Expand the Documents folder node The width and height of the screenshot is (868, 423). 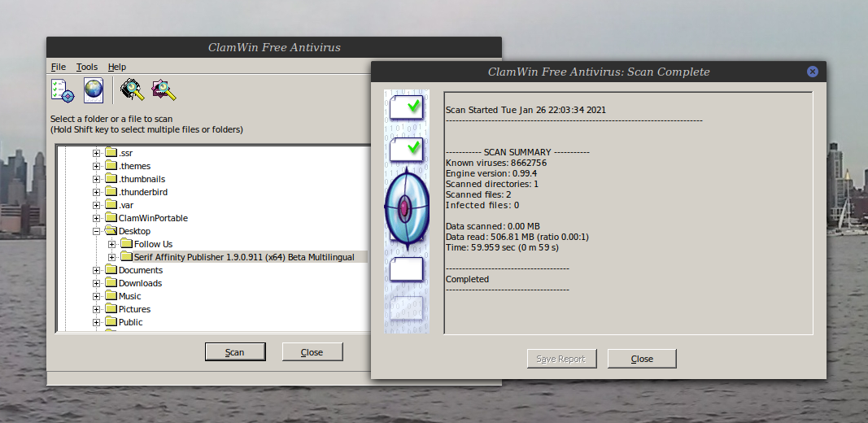click(x=96, y=270)
